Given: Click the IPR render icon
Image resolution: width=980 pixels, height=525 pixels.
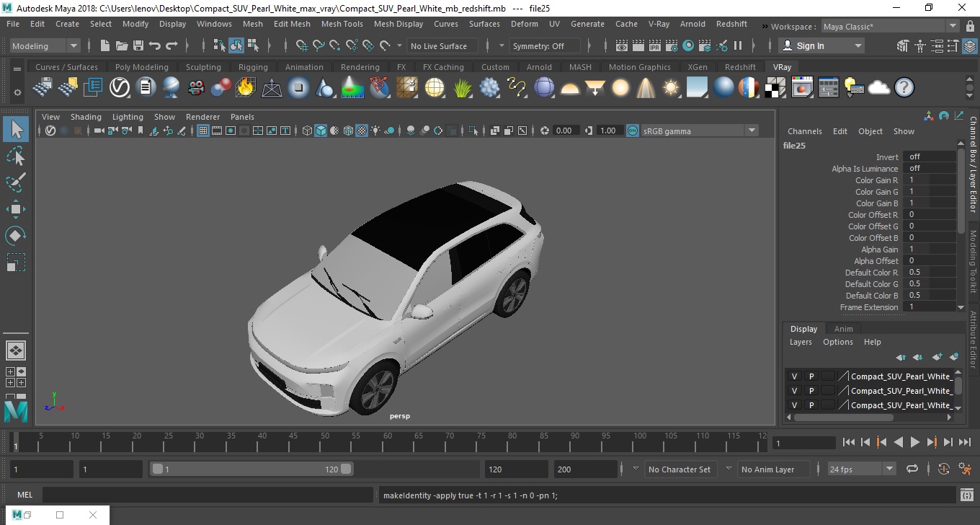Looking at the screenshot, I should point(655,45).
